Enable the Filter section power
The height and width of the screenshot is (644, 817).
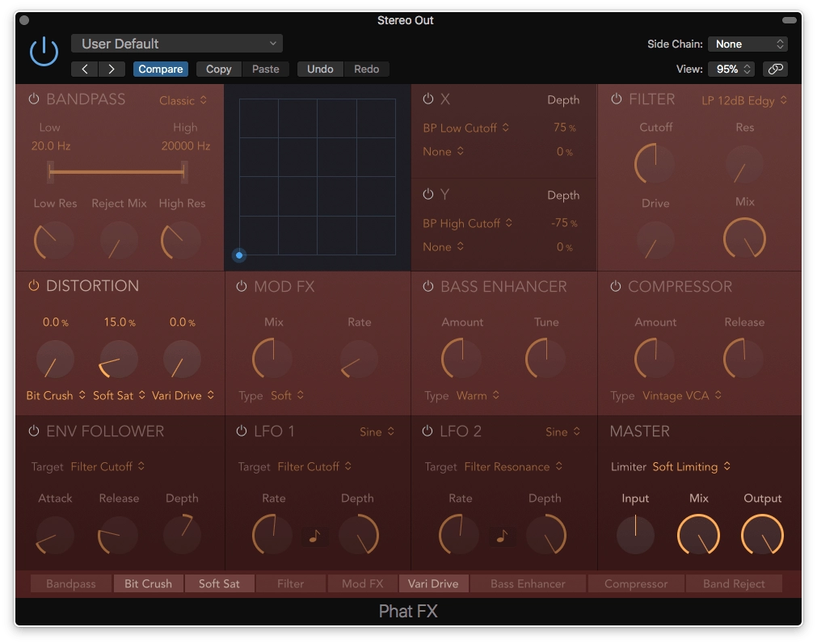(616, 99)
